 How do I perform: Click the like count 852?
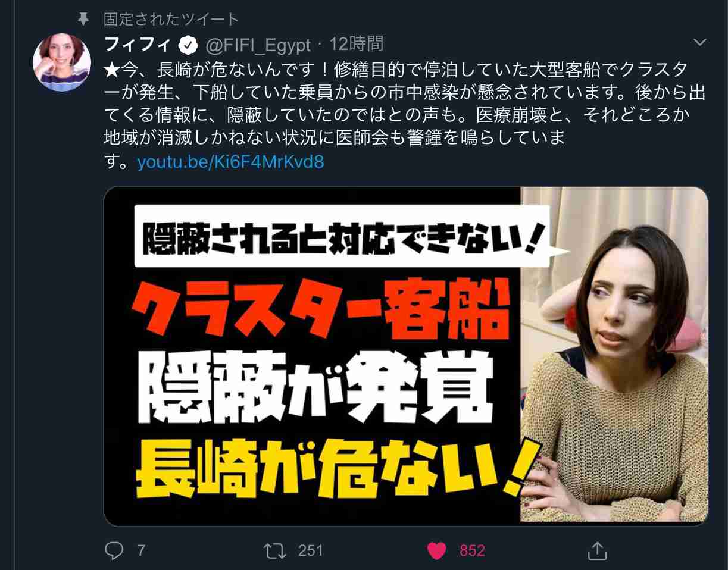(x=472, y=551)
